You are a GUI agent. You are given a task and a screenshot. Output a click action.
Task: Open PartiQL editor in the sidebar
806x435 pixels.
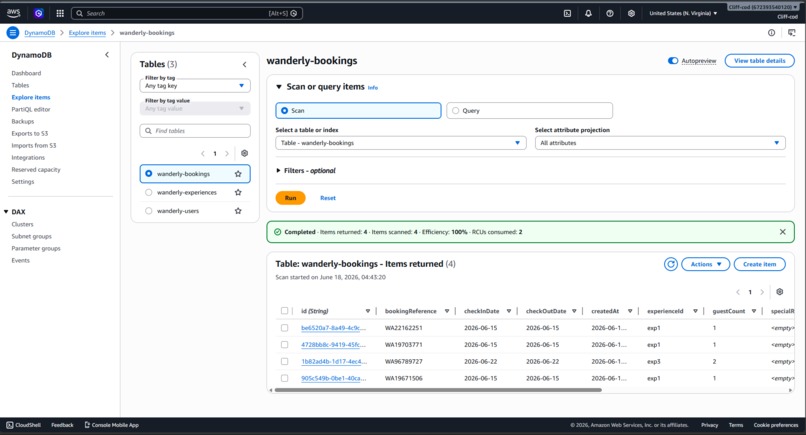click(x=31, y=110)
